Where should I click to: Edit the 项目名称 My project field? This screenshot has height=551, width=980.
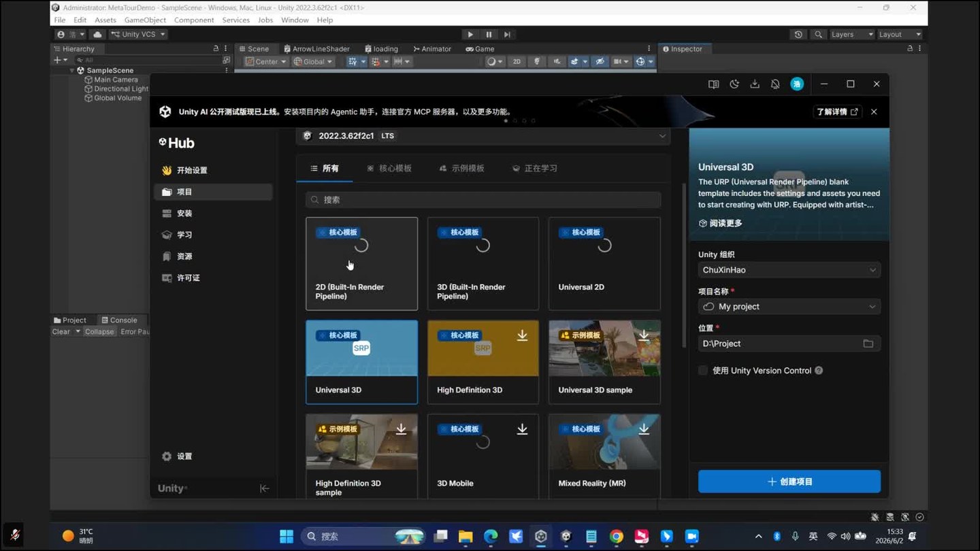(789, 307)
